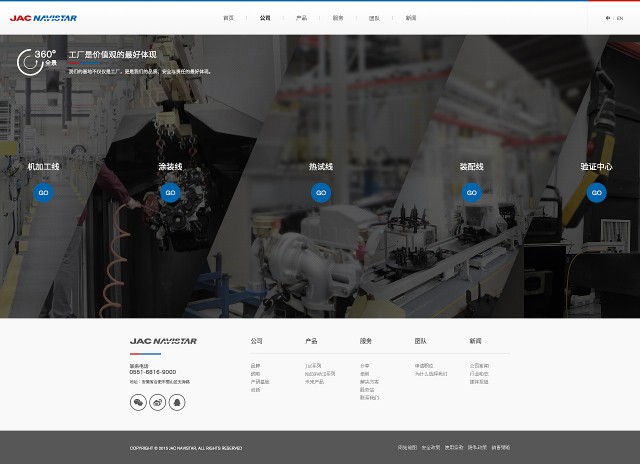Open 网站地图 link in bottom bar
Image resolution: width=640 pixels, height=464 pixels.
407,448
